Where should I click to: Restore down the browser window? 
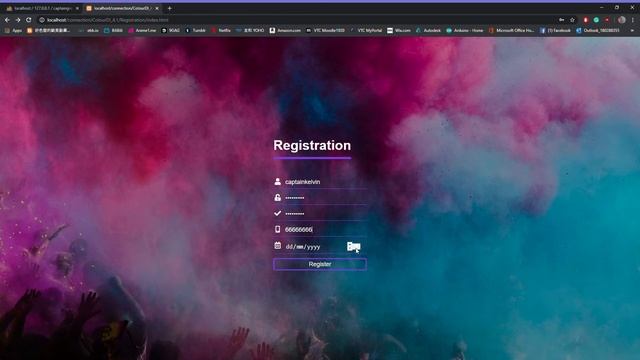pyautogui.click(x=617, y=7)
